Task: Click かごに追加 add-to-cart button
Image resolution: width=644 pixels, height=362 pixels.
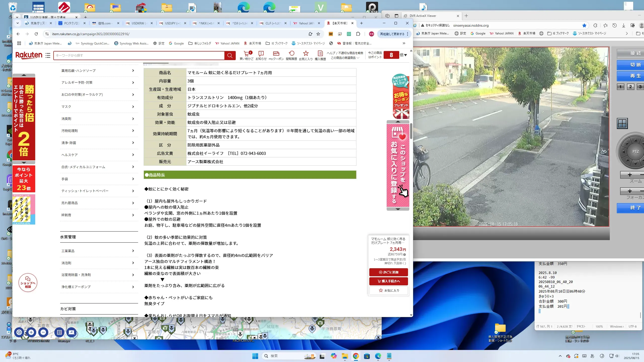Action: point(388,272)
